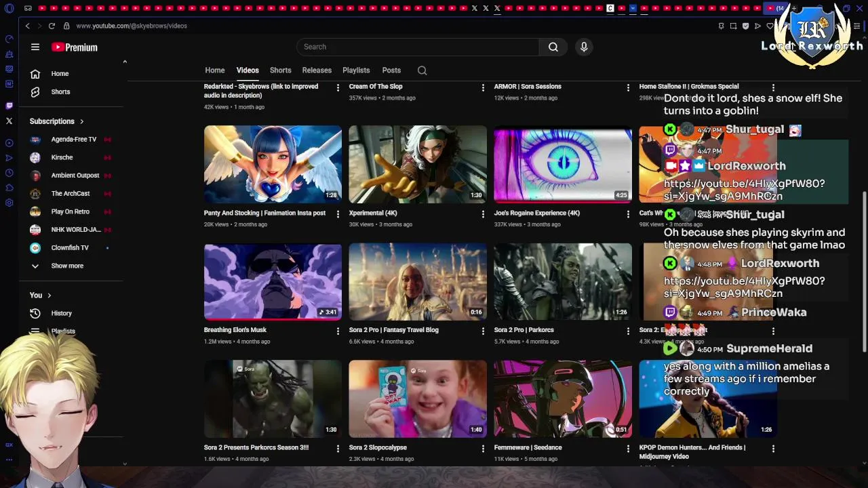868x488 pixels.
Task: Activate voice search microphone
Action: pyautogui.click(x=584, y=47)
